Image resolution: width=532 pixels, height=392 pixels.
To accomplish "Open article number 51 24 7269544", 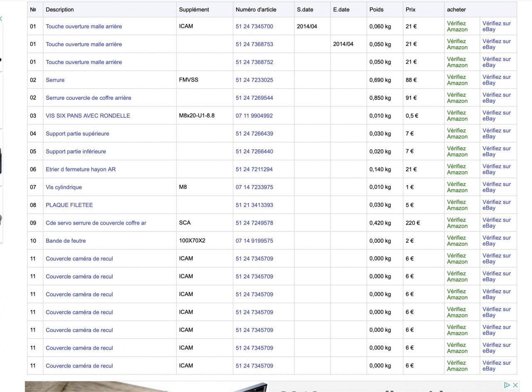I will (x=254, y=98).
